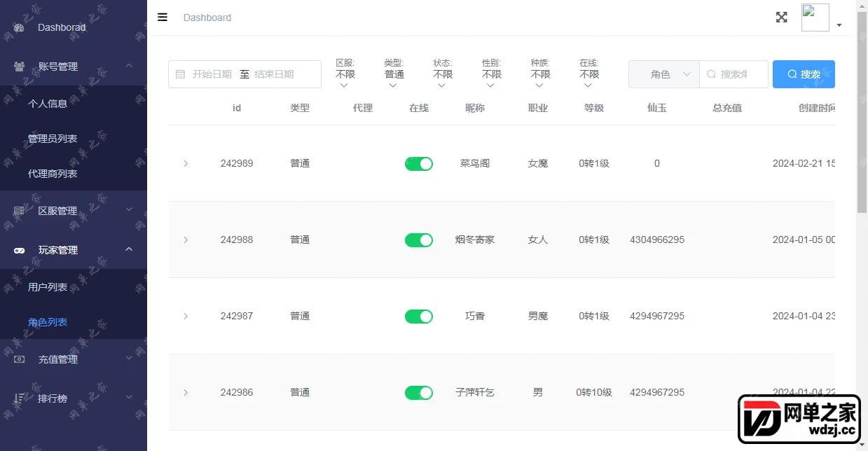This screenshot has width=868, height=451.
Task: Click the calendar icon in date range
Action: [x=180, y=74]
